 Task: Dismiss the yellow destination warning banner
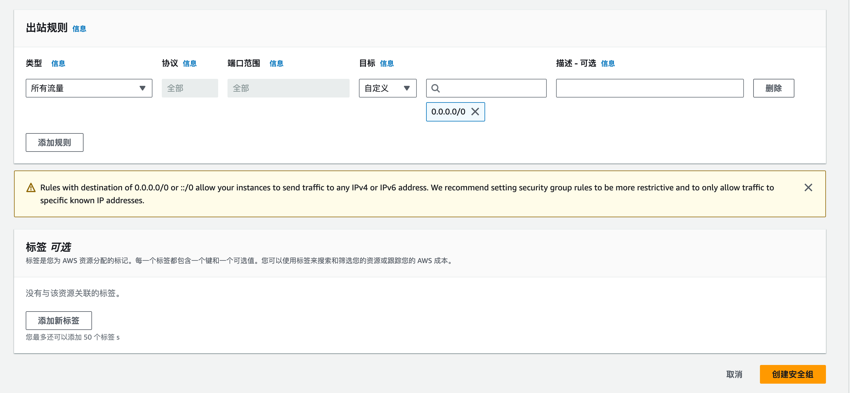[x=808, y=187]
